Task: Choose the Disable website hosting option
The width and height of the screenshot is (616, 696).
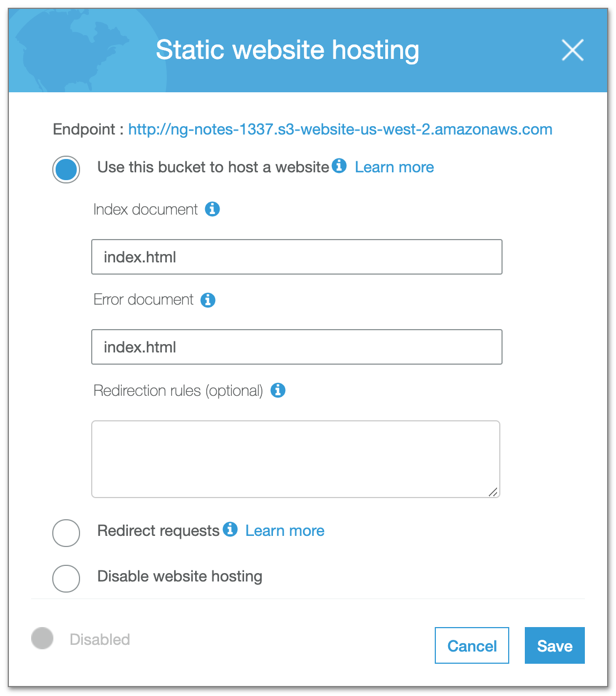Action: click(x=66, y=579)
